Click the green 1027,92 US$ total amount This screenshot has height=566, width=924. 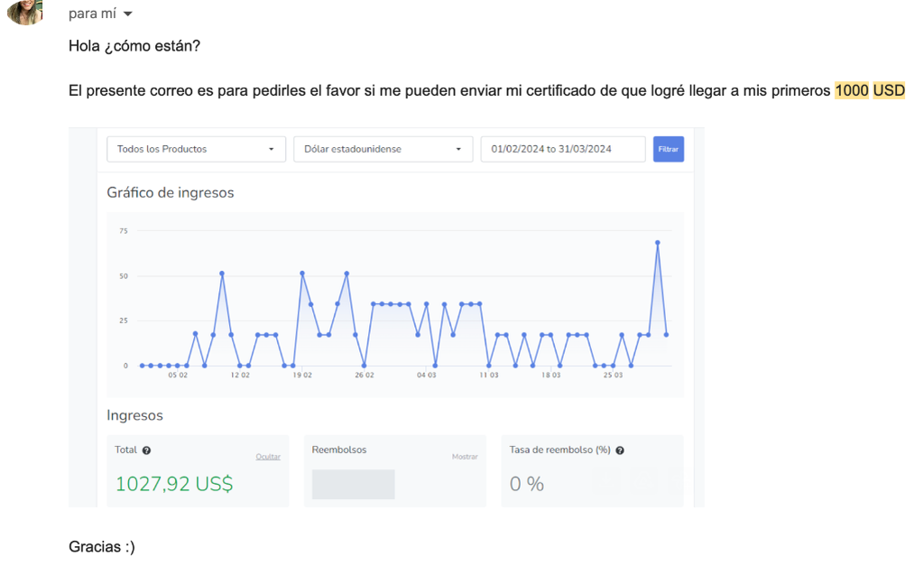(174, 484)
